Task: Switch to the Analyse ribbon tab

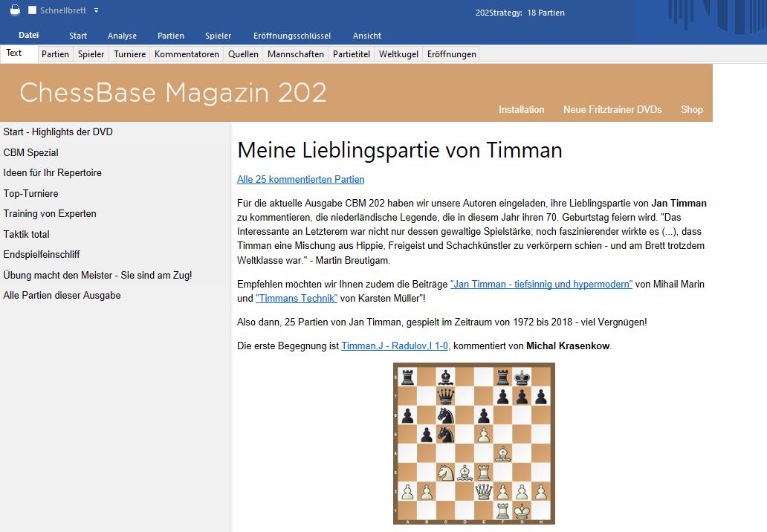Action: click(x=122, y=36)
